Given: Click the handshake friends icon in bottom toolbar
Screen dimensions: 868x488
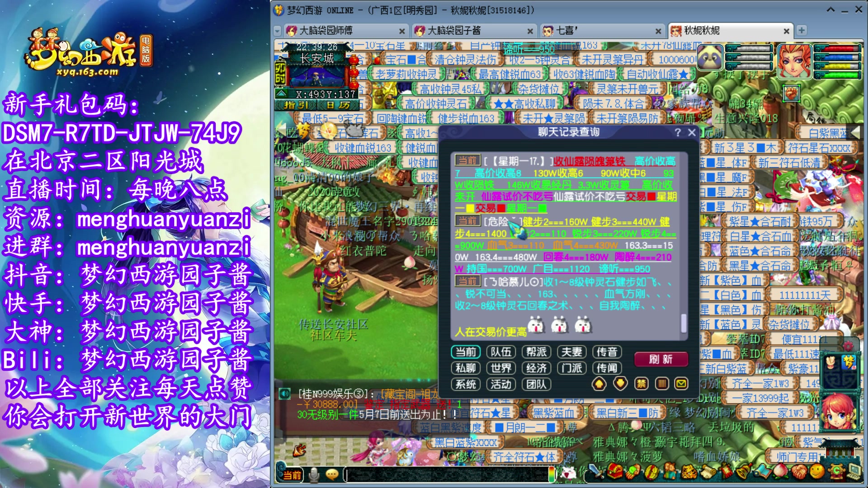Looking at the screenshot, I should (799, 471).
